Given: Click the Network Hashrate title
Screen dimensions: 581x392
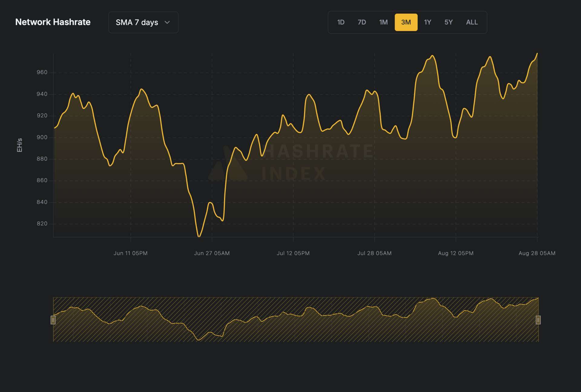Looking at the screenshot, I should click(53, 22).
